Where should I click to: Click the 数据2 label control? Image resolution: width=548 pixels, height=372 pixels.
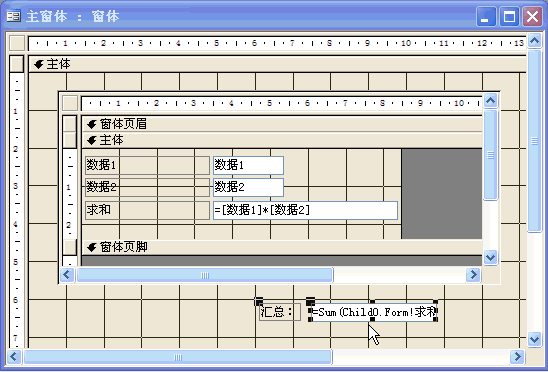[147, 187]
